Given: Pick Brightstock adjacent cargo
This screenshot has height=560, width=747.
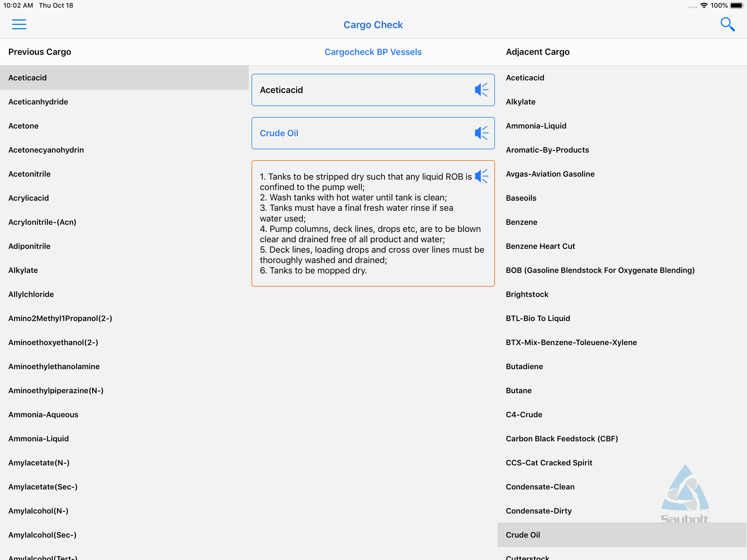Looking at the screenshot, I should [622, 294].
